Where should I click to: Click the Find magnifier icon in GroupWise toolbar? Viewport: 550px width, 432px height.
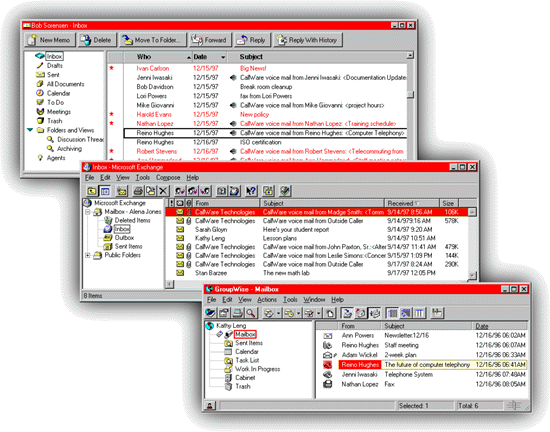coord(251,313)
